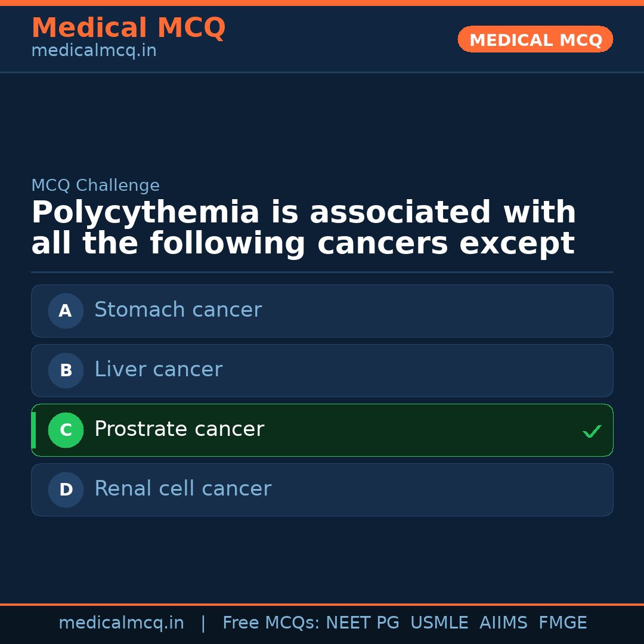Open the medicalmcq.in link in the footer
The height and width of the screenshot is (644, 644).
pos(121,623)
